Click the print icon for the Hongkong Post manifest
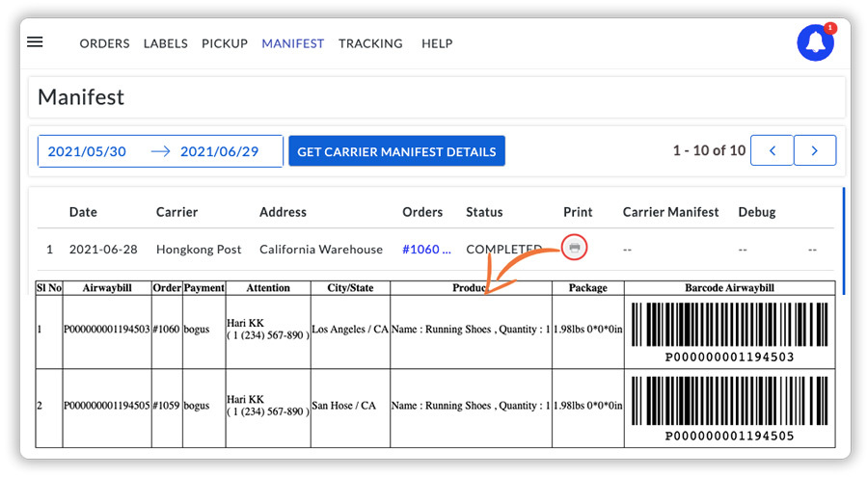This screenshot has width=868, height=477. pyautogui.click(x=574, y=248)
